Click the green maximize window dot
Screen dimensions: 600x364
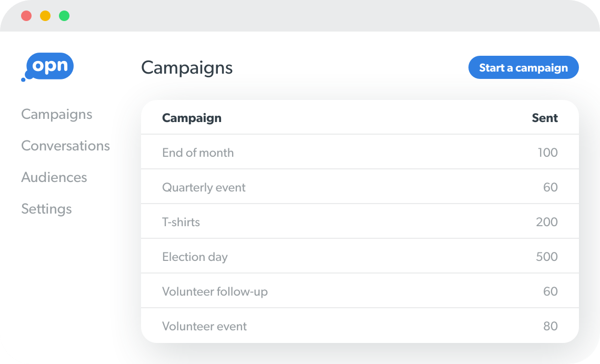click(x=64, y=16)
